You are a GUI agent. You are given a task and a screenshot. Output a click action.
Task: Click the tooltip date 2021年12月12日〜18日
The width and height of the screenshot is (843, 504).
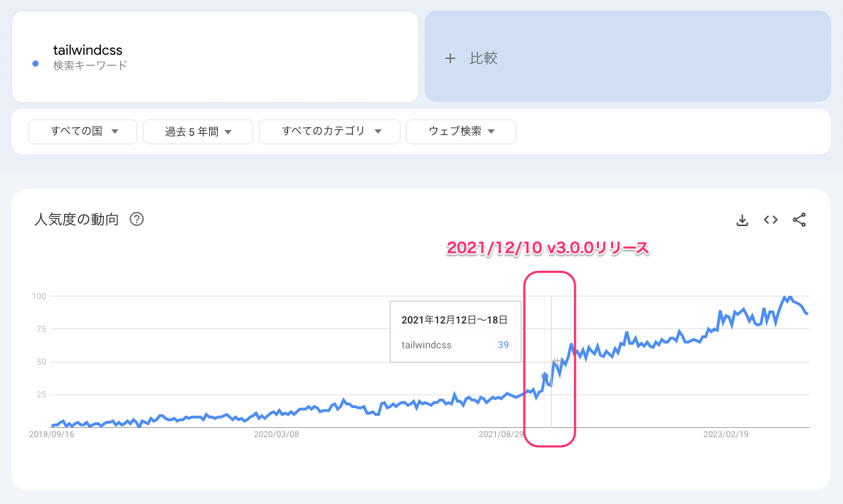point(455,320)
